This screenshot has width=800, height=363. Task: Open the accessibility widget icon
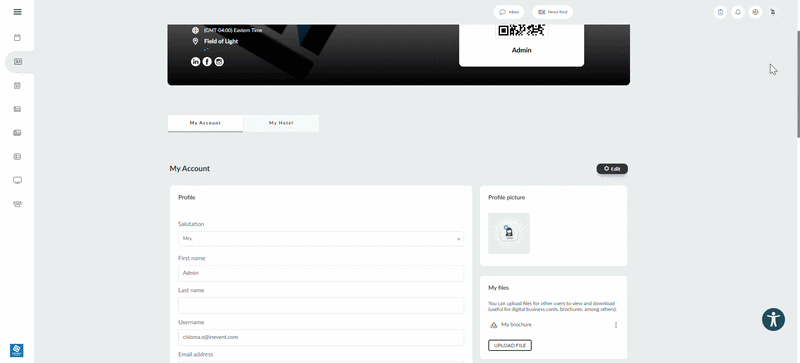[x=773, y=320]
